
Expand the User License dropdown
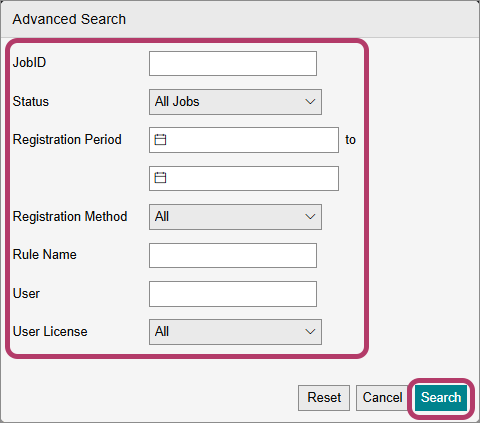tap(235, 332)
